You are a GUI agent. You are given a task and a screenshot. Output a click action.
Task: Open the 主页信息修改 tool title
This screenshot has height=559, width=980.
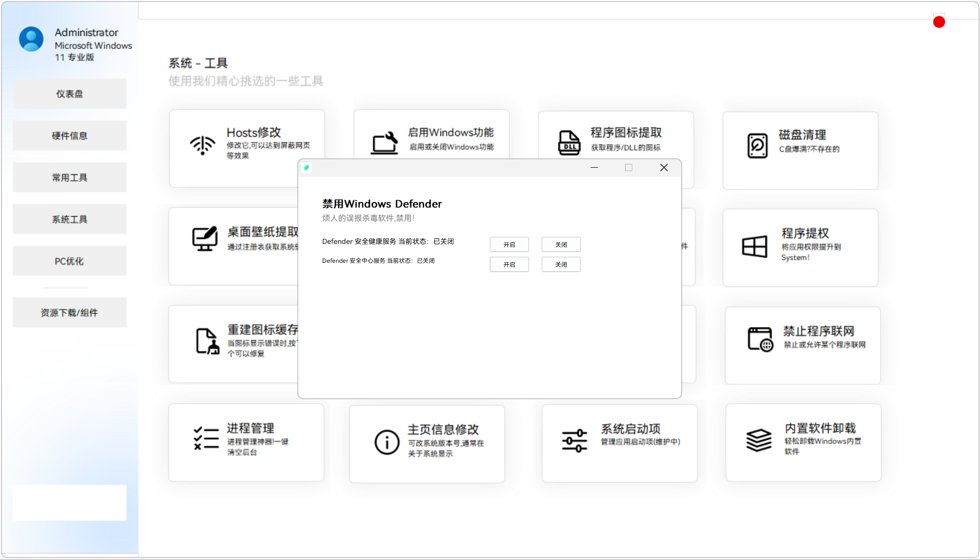pos(443,429)
